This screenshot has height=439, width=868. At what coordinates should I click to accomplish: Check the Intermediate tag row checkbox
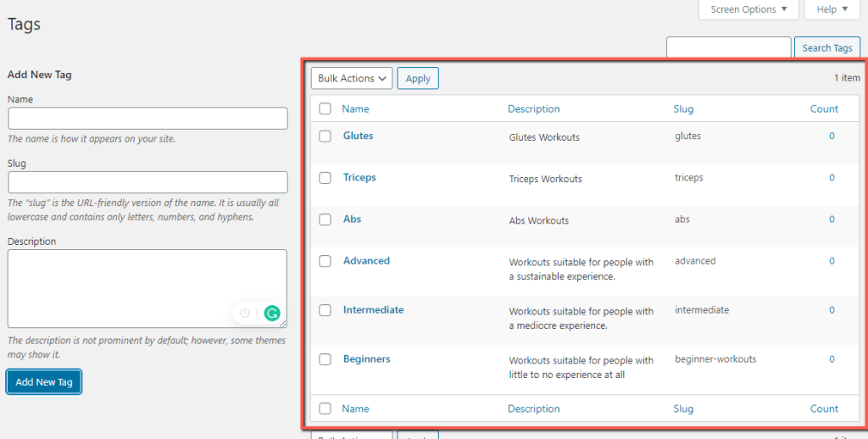coord(325,310)
